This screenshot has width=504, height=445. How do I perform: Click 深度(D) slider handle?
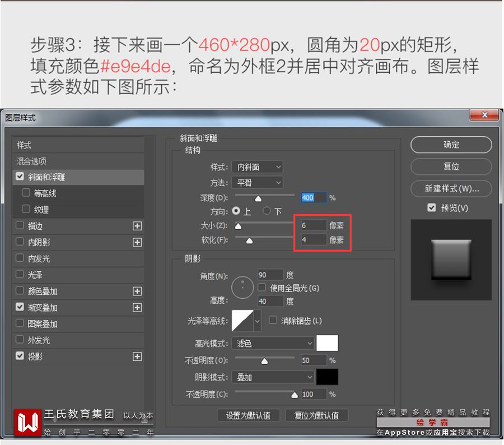coord(258,198)
